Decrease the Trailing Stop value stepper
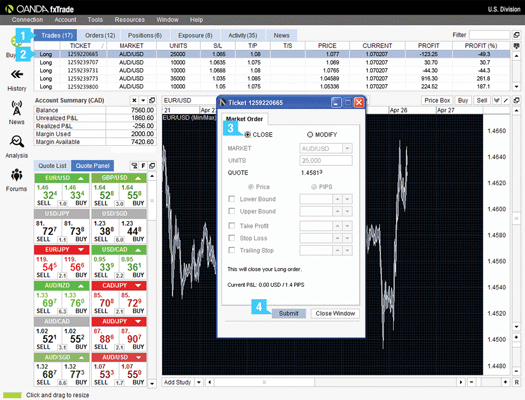The image size is (525, 400). click(347, 250)
